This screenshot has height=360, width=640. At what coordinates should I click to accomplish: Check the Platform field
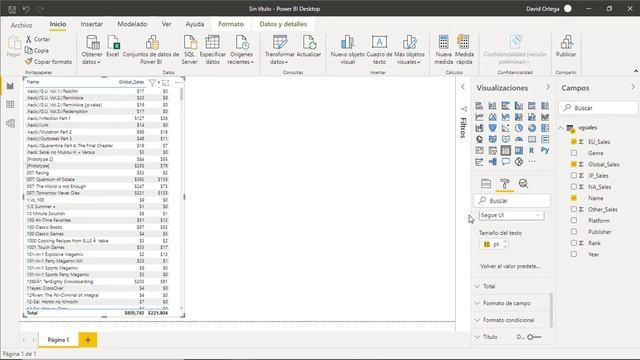click(x=574, y=220)
